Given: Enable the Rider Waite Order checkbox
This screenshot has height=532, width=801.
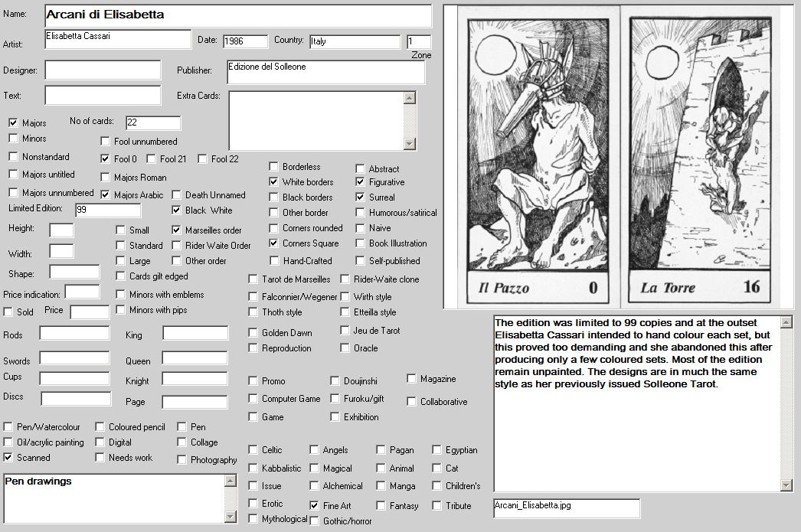Looking at the screenshot, I should point(177,246).
